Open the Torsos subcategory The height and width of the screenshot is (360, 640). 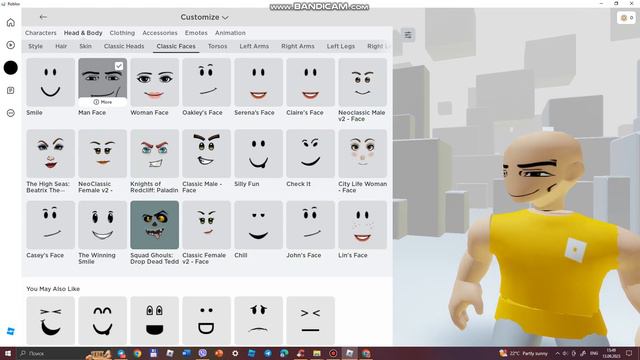[x=217, y=46]
